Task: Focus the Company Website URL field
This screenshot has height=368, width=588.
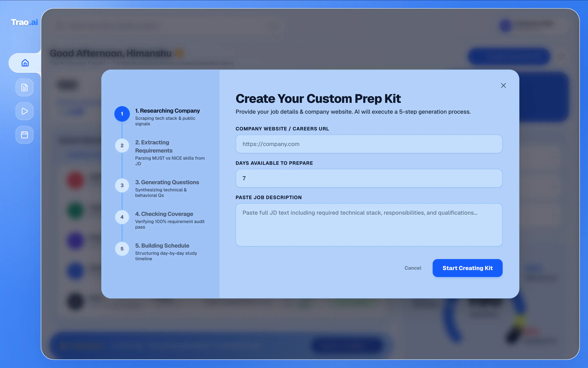Action: (x=369, y=144)
